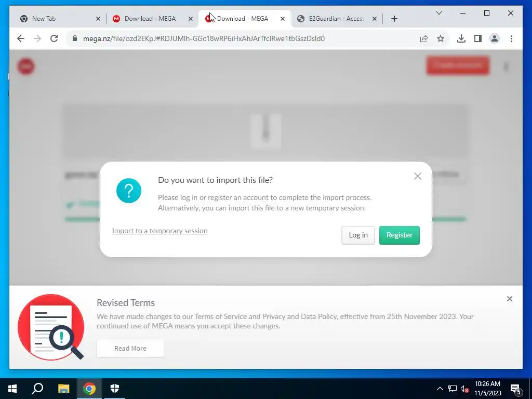Open Chrome three-dot menu
Image resolution: width=532 pixels, height=399 pixels.
coord(511,38)
